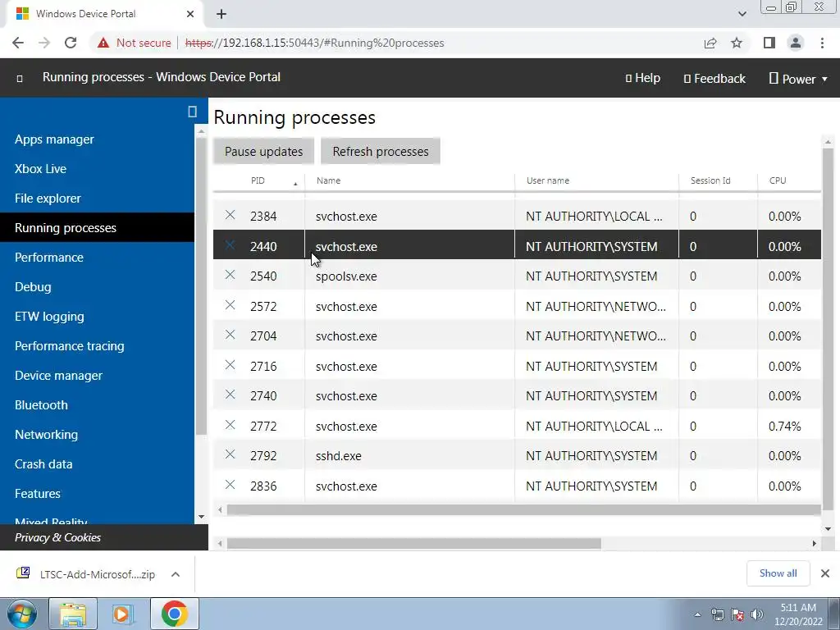This screenshot has width=840, height=630.
Task: Kill process 2440 with its X icon
Action: 230,244
